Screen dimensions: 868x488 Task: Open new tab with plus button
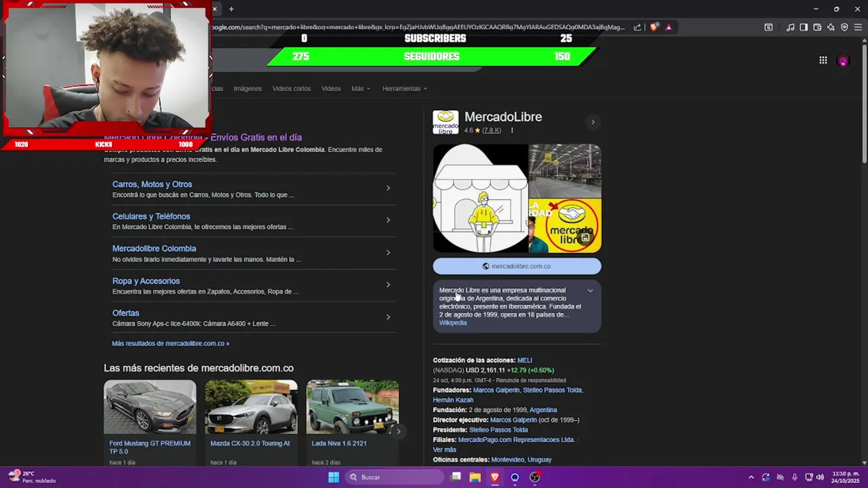click(231, 9)
